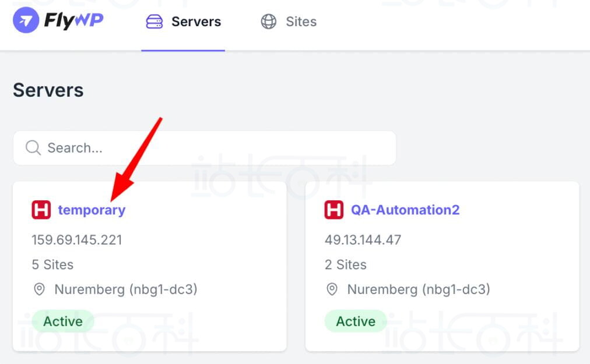590x364 pixels.
Task: Click Hetzner icon on QA-Automation2 card
Action: click(x=333, y=210)
